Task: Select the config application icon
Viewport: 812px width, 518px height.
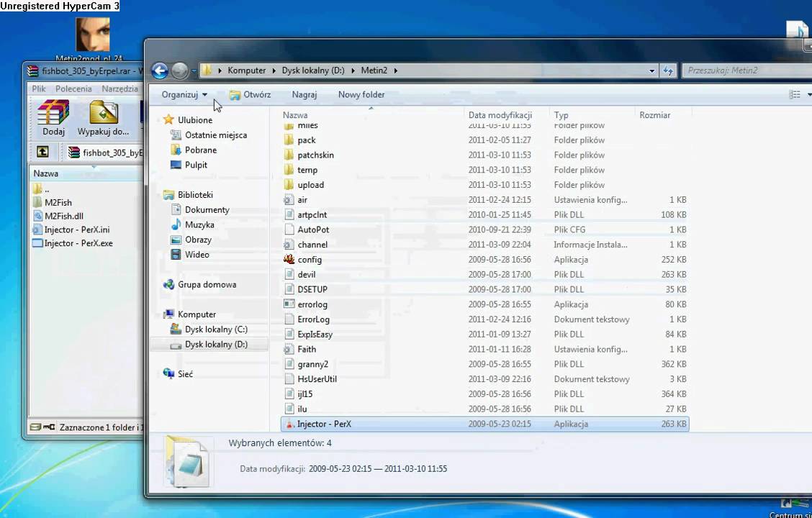Action: [x=289, y=259]
